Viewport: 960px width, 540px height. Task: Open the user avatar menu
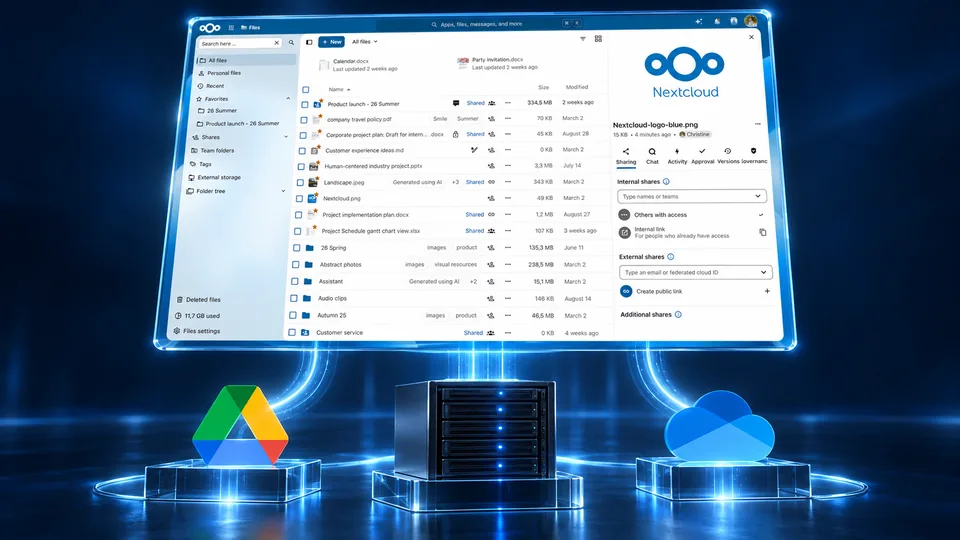tap(751, 21)
